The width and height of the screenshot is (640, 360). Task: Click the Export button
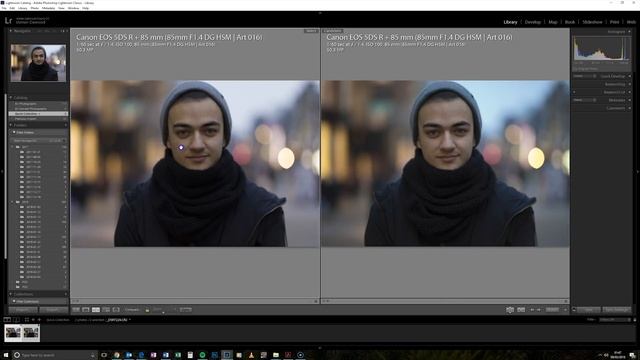click(53, 310)
